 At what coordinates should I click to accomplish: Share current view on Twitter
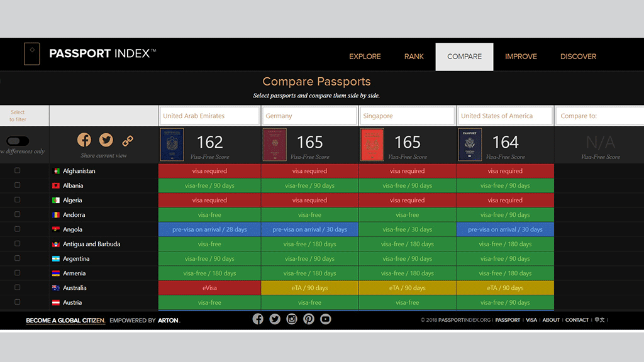pos(106,140)
